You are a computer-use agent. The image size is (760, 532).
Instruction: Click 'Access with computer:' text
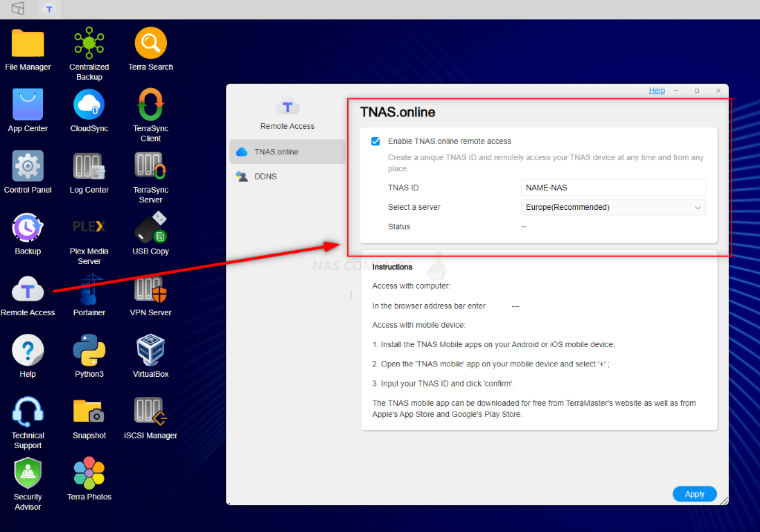411,286
